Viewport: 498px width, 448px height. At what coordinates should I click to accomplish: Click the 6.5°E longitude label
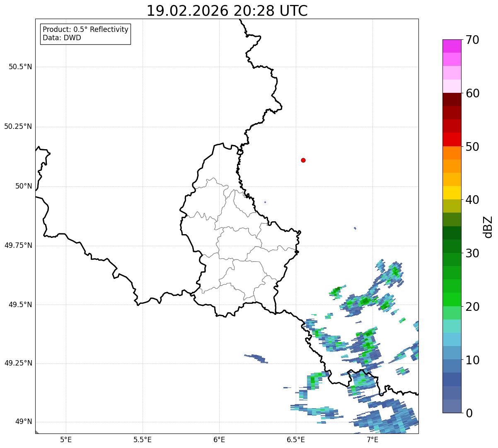(296, 440)
